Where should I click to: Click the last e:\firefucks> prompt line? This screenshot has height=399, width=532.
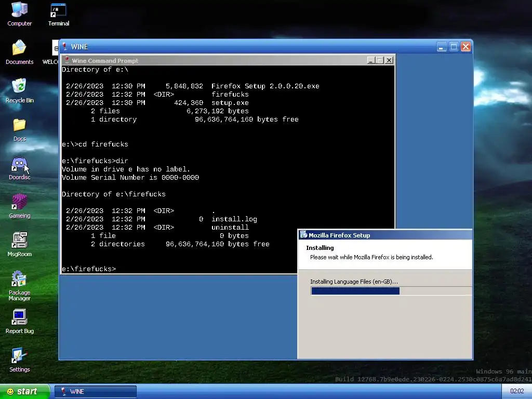[x=89, y=269]
